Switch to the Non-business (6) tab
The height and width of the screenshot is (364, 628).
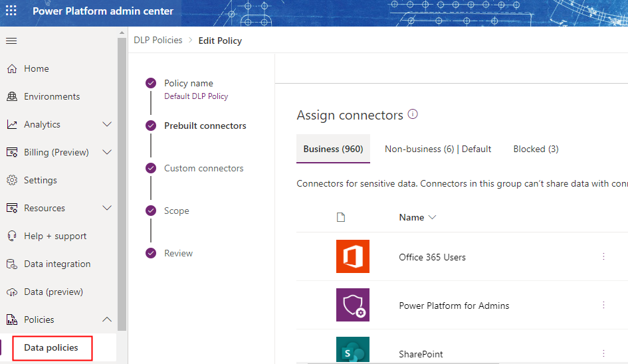tap(437, 149)
